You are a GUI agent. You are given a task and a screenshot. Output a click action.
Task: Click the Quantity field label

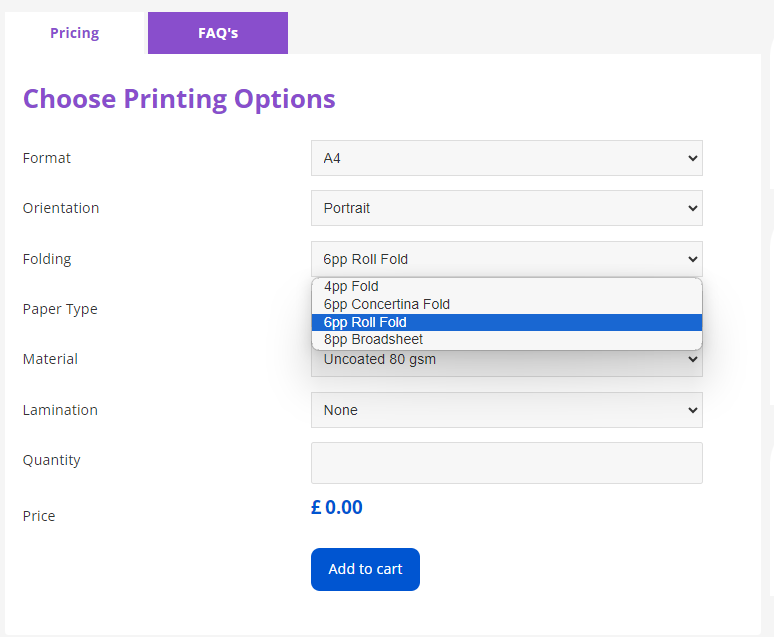[52, 460]
